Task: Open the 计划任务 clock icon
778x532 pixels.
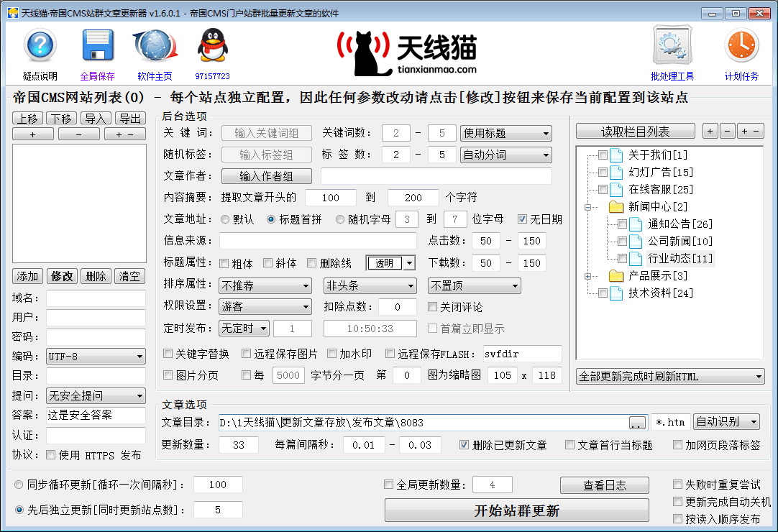Action: [x=741, y=46]
